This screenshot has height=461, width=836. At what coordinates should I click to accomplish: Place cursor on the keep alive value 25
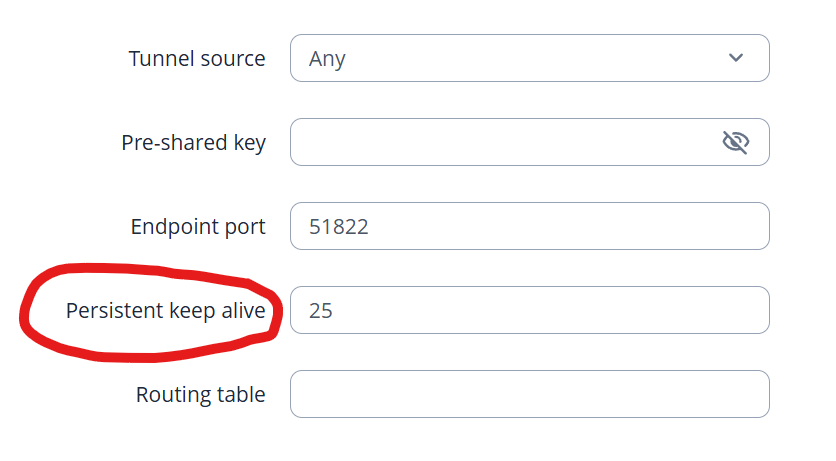click(x=321, y=311)
